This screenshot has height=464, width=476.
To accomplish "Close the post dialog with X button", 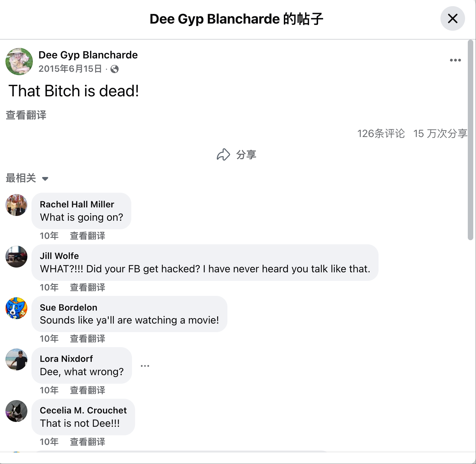I will click(452, 18).
